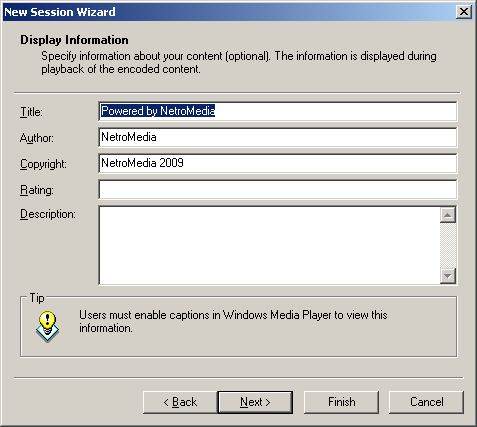Select the Title text field
This screenshot has height=427, width=477.
[278, 111]
